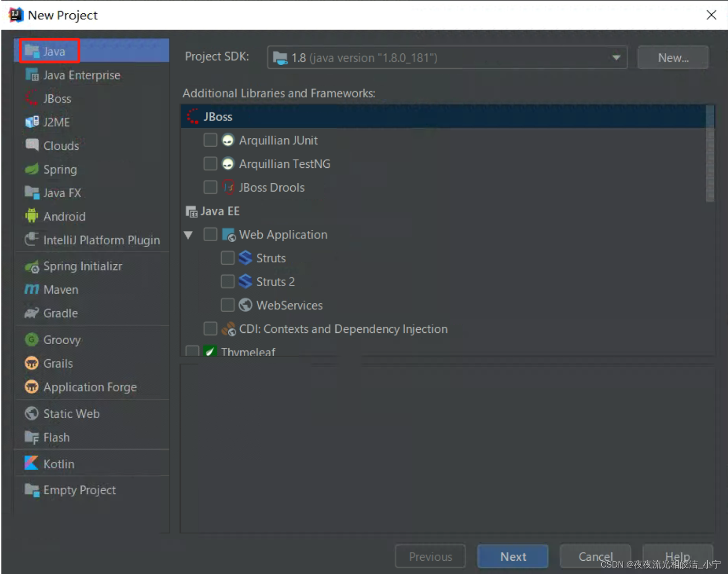Choose Static Web project type

coord(92,414)
